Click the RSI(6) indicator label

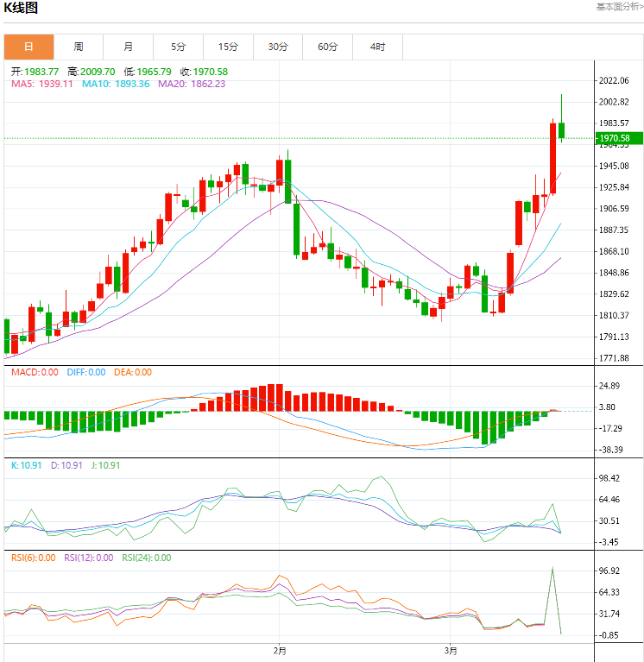pyautogui.click(x=34, y=558)
